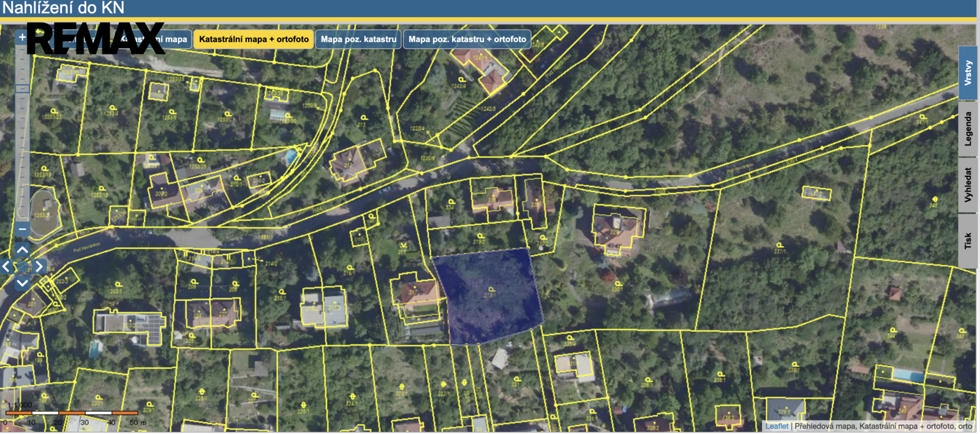Click the globe icon in pan control
The height and width of the screenshot is (434, 980).
pos(22,266)
